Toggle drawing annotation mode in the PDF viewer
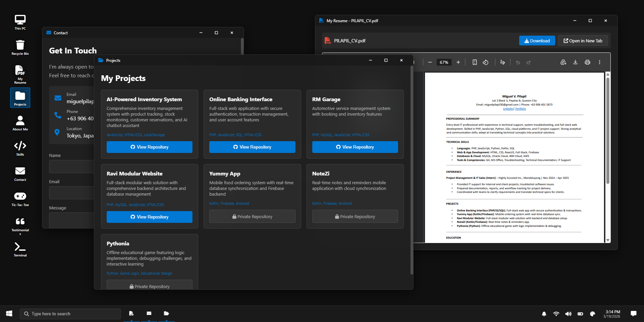644x322 pixels. pyautogui.click(x=502, y=62)
